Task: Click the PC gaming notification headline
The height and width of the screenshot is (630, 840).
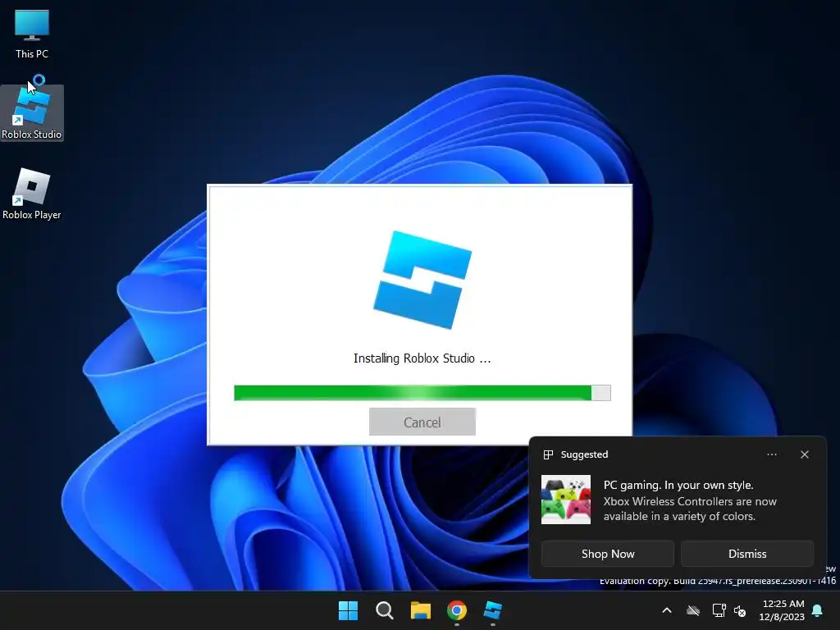Action: [678, 485]
